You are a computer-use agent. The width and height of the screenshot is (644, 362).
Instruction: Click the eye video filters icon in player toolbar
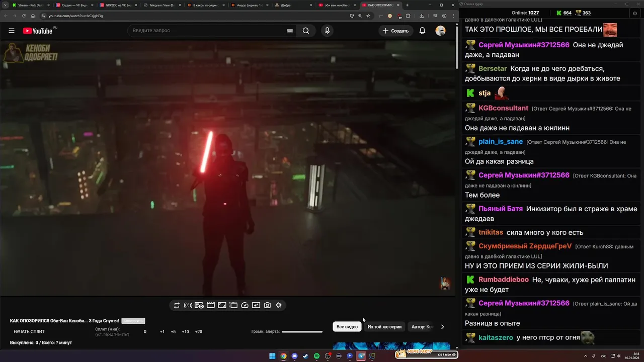tap(199, 305)
